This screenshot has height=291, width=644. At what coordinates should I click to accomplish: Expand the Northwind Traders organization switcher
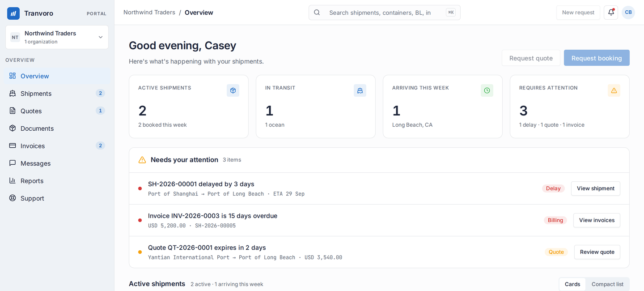57,37
